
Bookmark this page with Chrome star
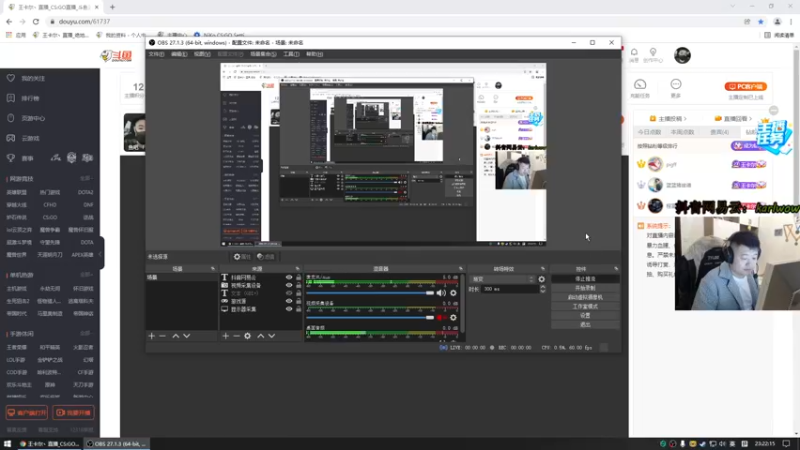[x=761, y=21]
